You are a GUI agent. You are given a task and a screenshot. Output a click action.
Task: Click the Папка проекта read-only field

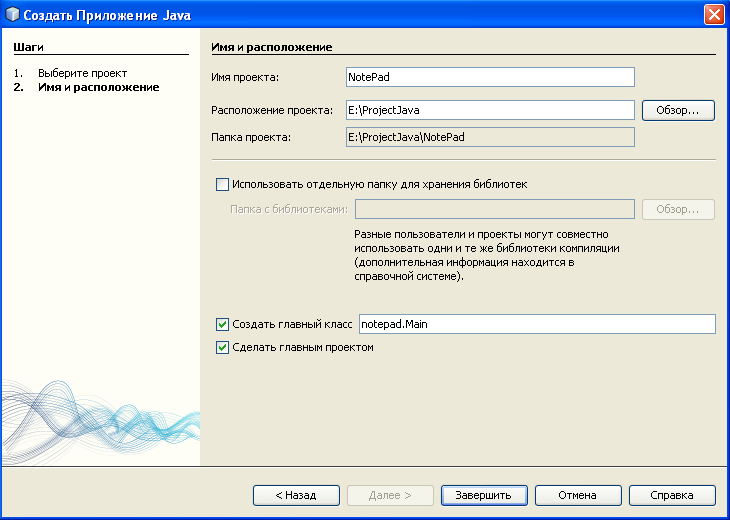click(490, 137)
